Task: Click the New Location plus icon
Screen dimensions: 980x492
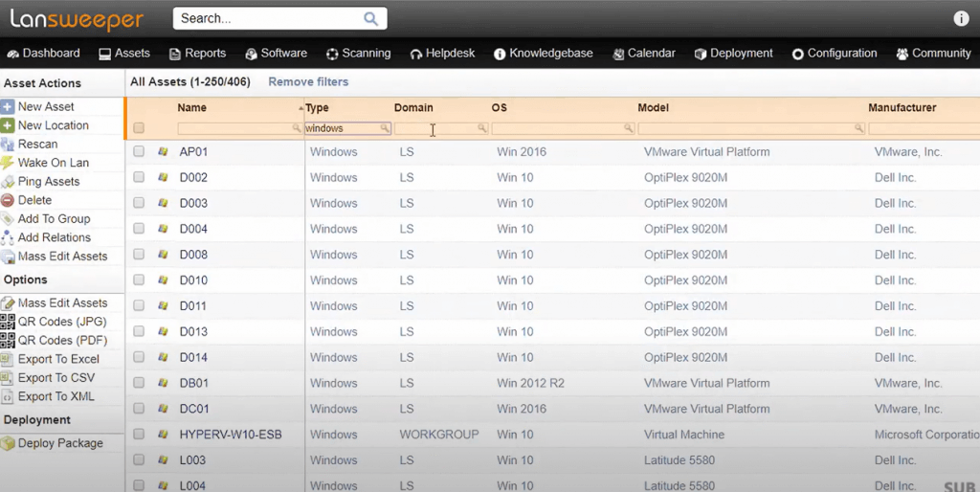Action: [8, 125]
